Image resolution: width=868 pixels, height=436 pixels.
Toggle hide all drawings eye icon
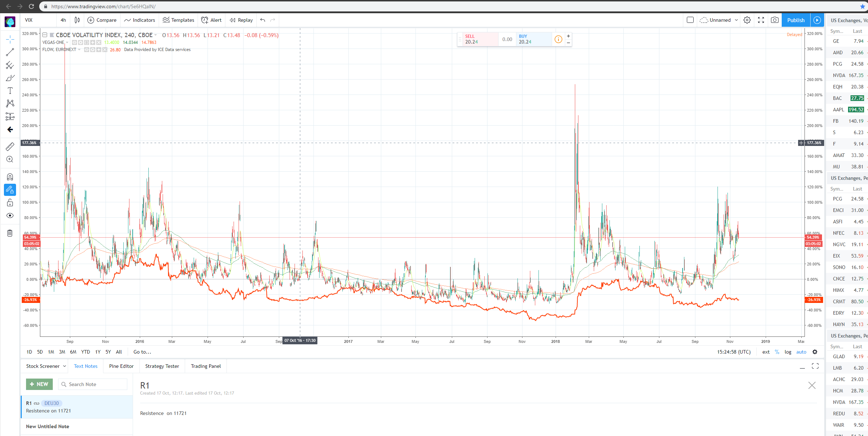[10, 216]
